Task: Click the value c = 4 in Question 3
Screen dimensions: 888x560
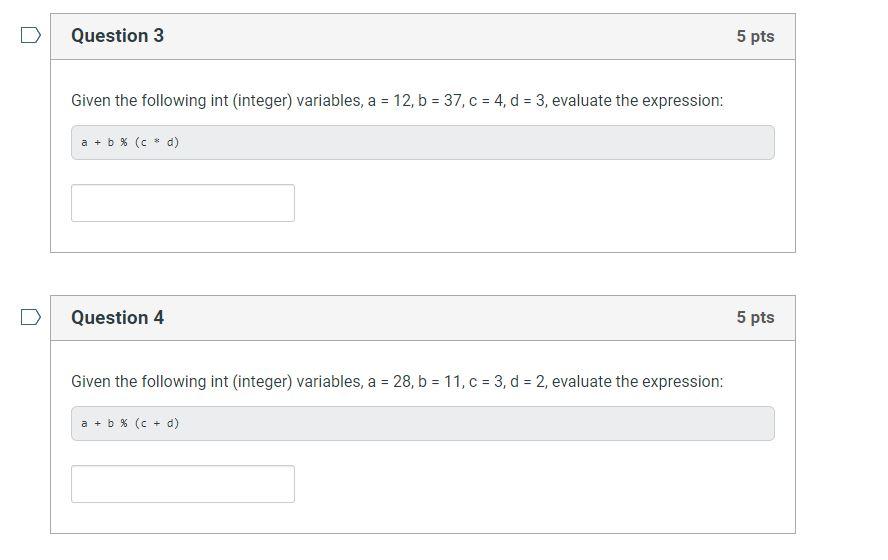Action: click(486, 101)
